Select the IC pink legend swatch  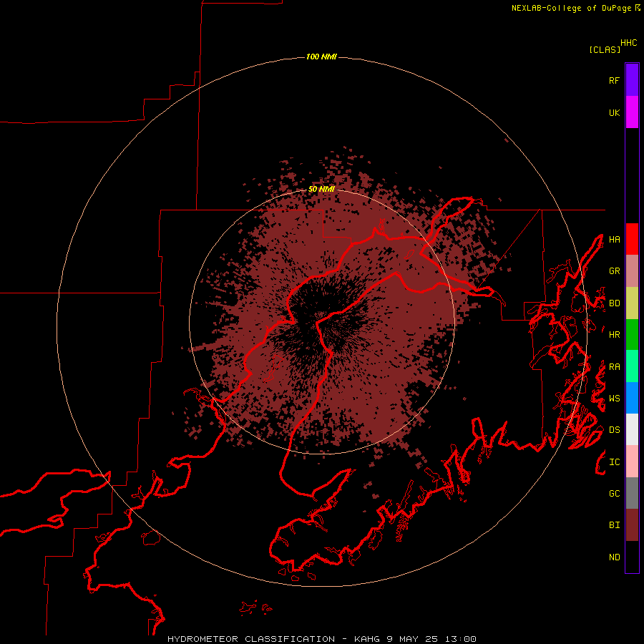632,462
